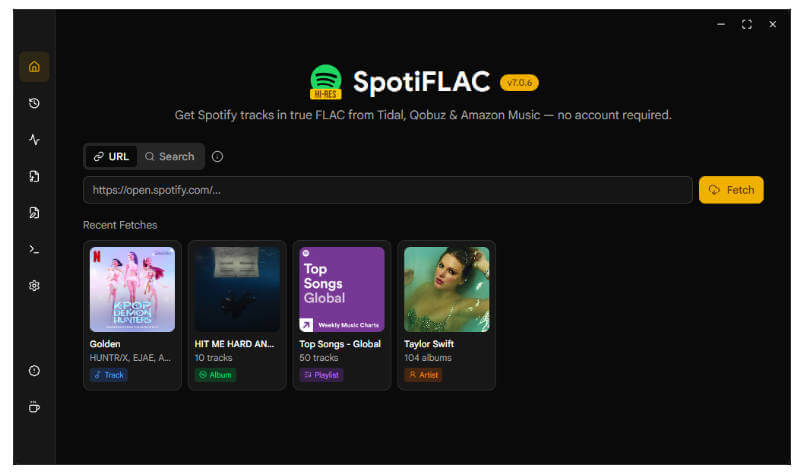The width and height of the screenshot is (799, 474).
Task: Open the History clock icon in the sidebar
Action: [34, 103]
